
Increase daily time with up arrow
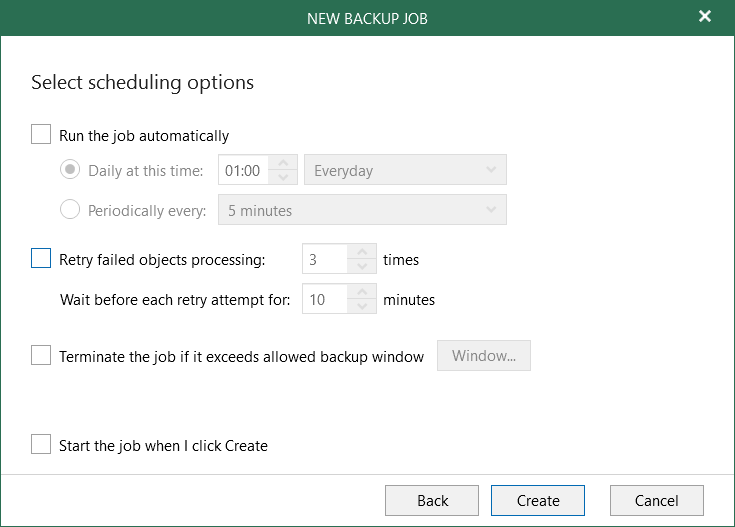click(x=284, y=163)
